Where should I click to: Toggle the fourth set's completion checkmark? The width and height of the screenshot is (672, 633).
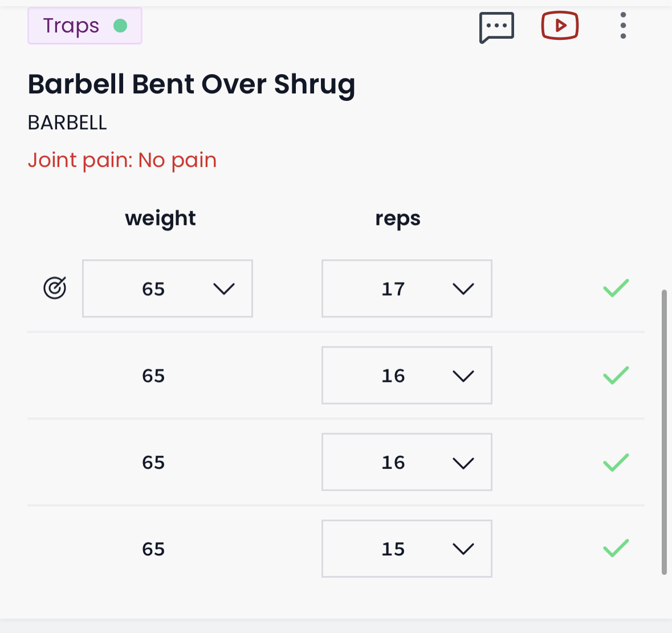[616, 549]
